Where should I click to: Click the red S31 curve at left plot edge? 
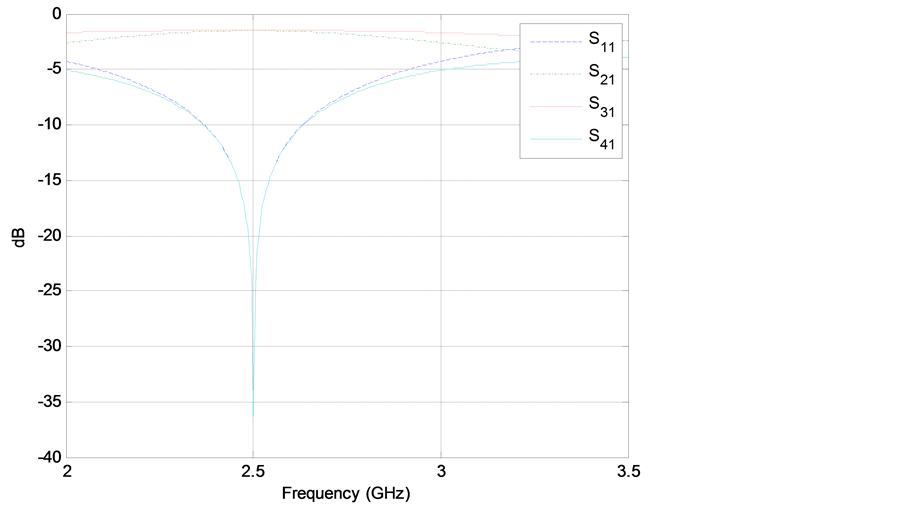point(69,33)
